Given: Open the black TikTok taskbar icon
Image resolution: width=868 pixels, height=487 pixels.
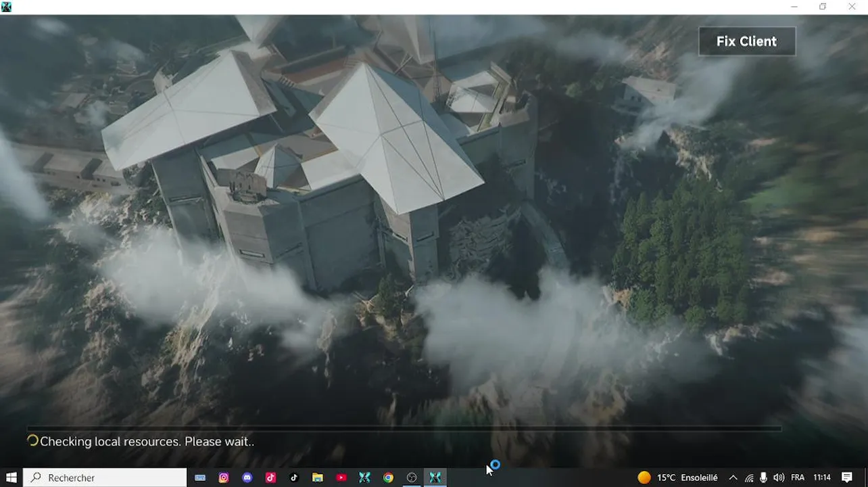Looking at the screenshot, I should click(x=294, y=478).
